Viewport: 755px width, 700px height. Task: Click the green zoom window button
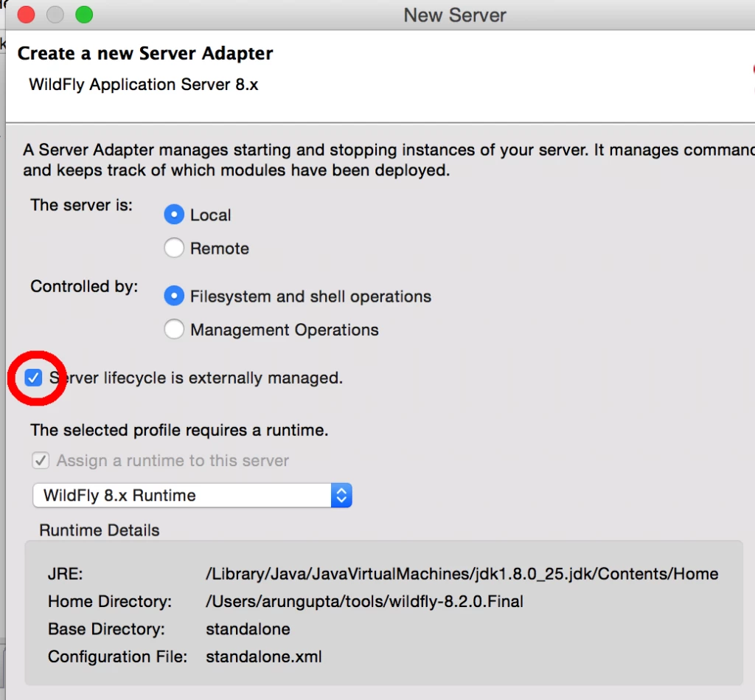click(x=84, y=15)
